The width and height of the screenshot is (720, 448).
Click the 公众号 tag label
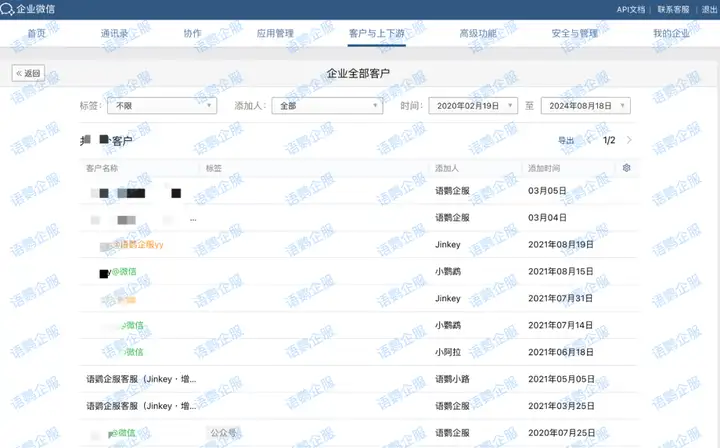223,433
